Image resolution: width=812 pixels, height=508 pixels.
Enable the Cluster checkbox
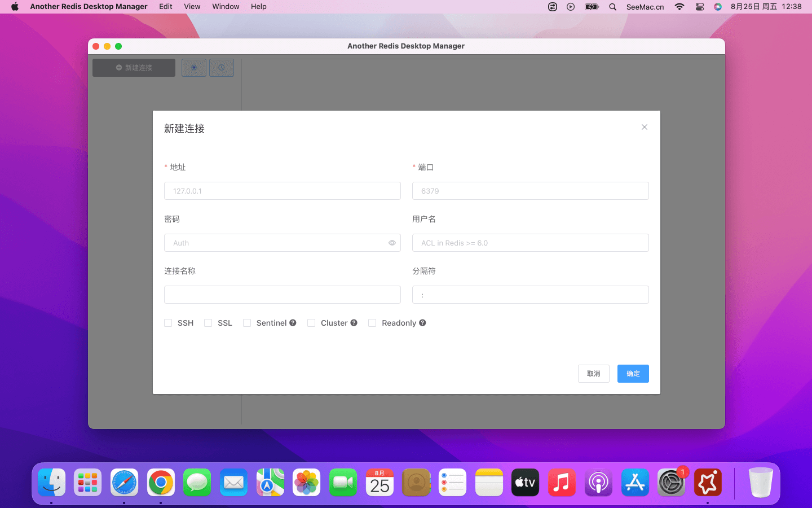click(x=311, y=323)
